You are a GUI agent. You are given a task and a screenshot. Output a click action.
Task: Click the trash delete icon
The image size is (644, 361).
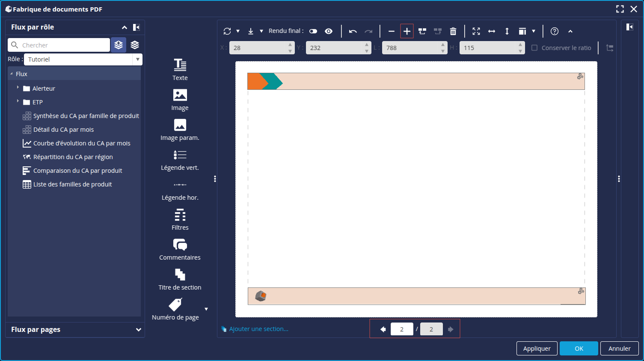click(x=453, y=31)
